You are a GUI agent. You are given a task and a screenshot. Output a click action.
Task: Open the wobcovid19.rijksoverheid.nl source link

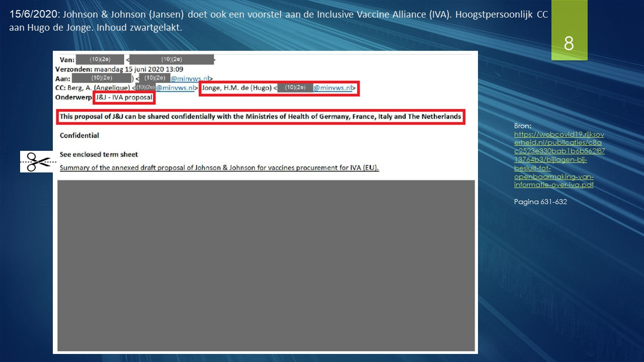tap(559, 159)
